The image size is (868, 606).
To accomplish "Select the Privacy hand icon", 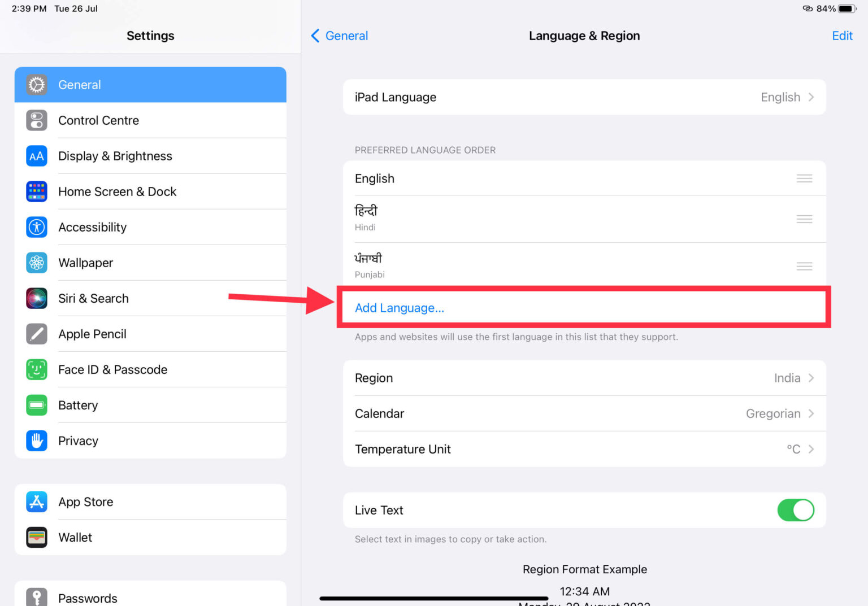I will [36, 441].
